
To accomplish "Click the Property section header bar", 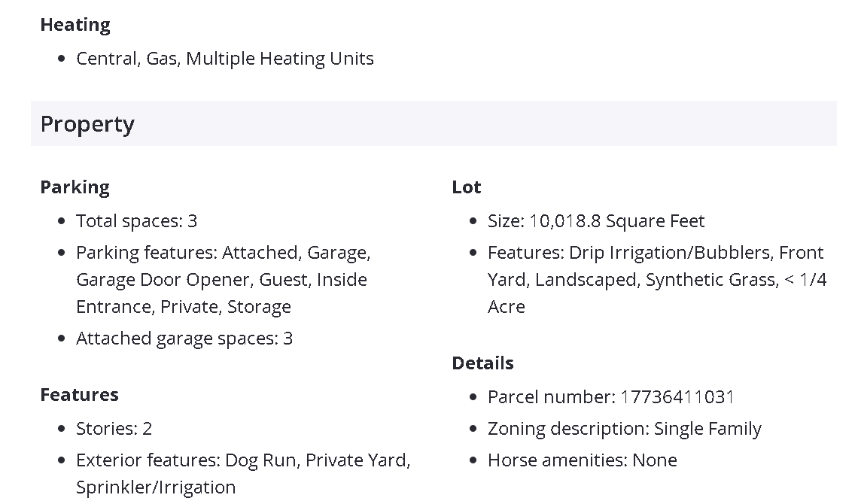I will [433, 124].
